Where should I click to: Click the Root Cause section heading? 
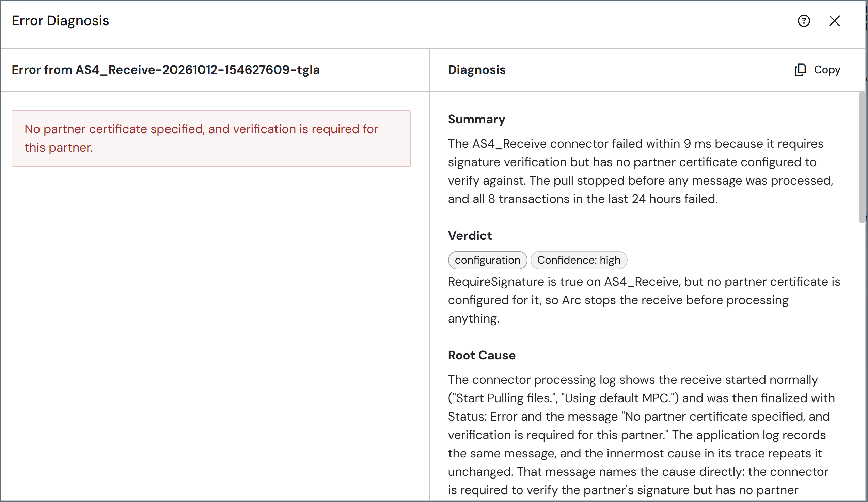pyautogui.click(x=482, y=355)
